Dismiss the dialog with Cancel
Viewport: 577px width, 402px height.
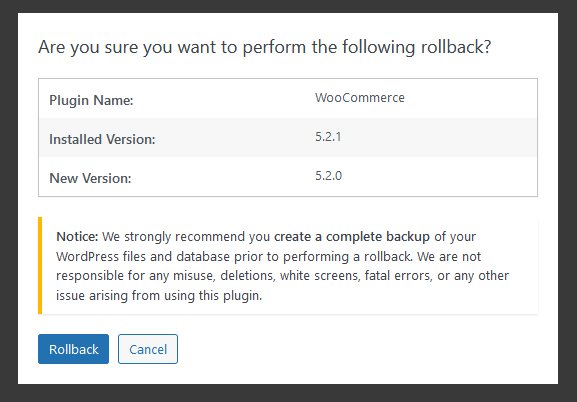point(148,349)
